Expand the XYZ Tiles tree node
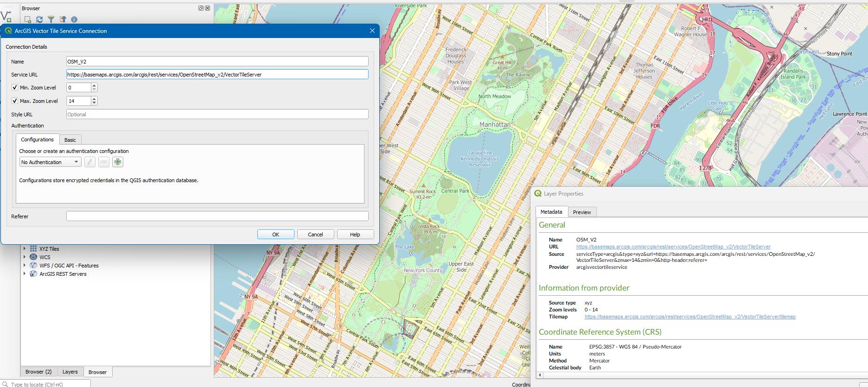This screenshot has width=868, height=387. point(25,249)
